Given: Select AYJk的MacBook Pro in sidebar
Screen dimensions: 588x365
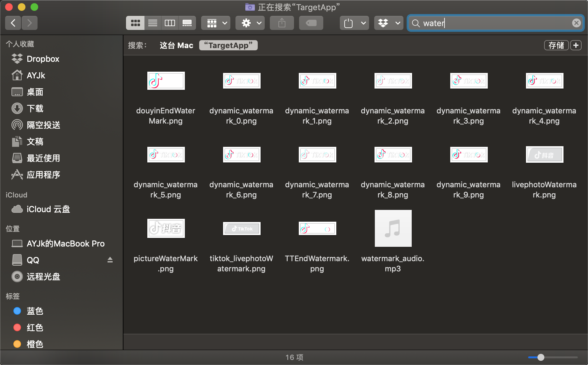Looking at the screenshot, I should [61, 244].
